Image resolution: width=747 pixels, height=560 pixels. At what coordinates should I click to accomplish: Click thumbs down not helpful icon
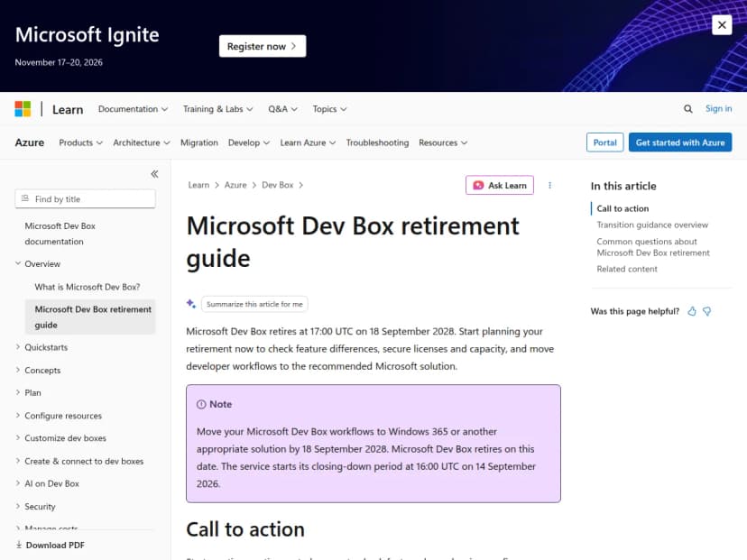706,311
